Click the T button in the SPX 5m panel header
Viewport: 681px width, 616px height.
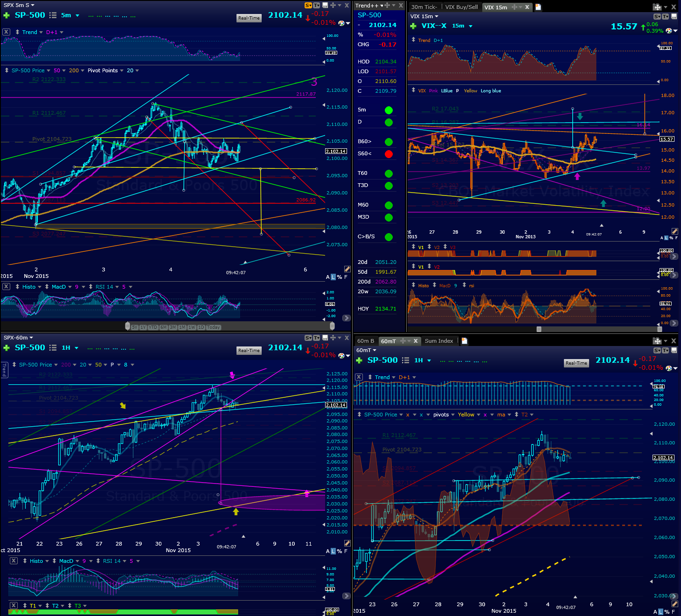pyautogui.click(x=316, y=6)
